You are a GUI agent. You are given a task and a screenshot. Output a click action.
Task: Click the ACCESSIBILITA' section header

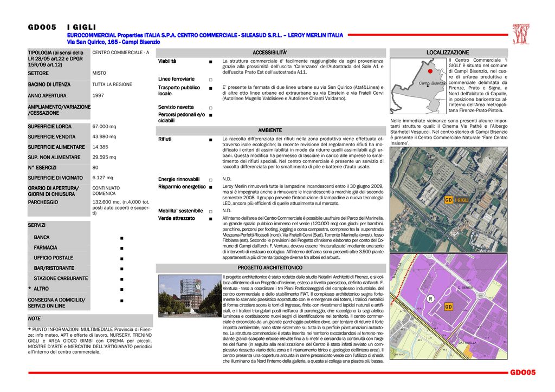point(271,53)
